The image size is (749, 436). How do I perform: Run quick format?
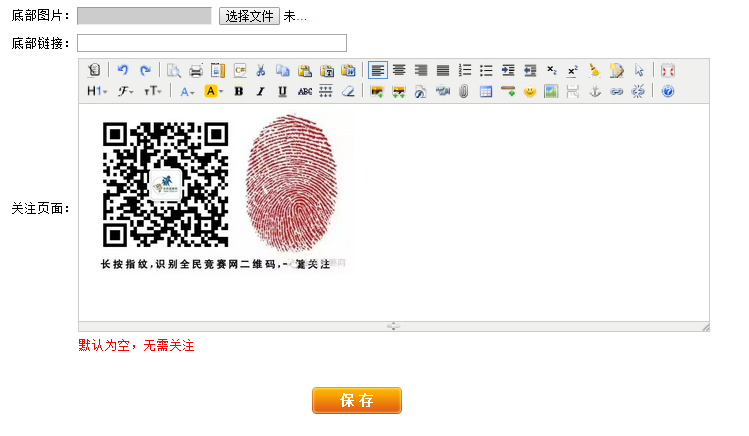617,70
